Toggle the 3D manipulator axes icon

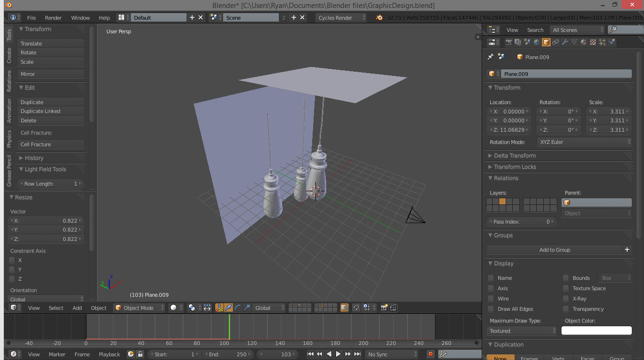click(x=219, y=307)
